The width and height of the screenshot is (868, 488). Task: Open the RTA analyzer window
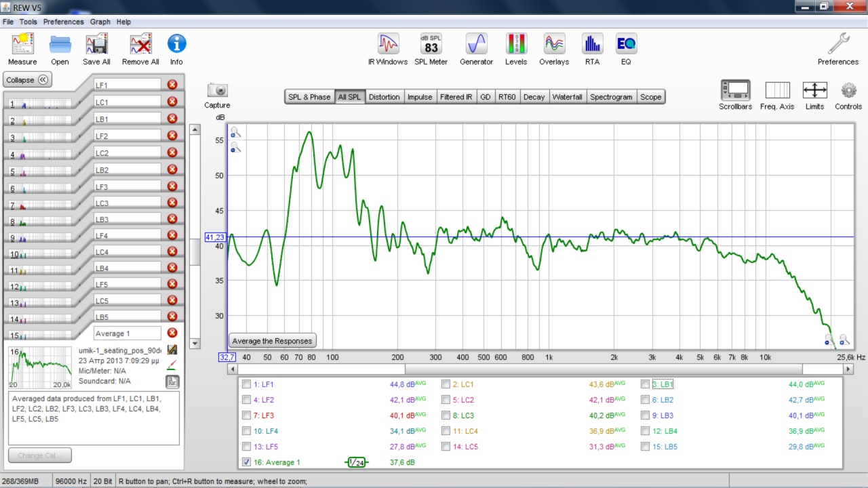tap(592, 45)
